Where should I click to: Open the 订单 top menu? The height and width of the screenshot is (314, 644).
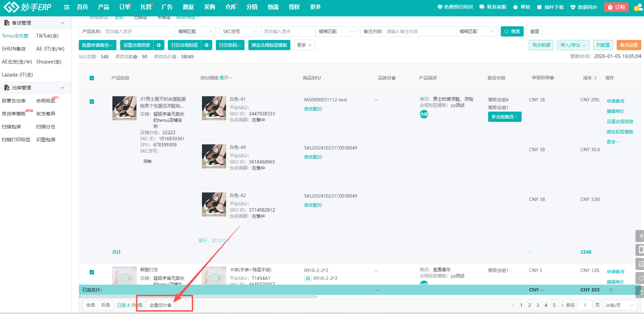click(125, 7)
